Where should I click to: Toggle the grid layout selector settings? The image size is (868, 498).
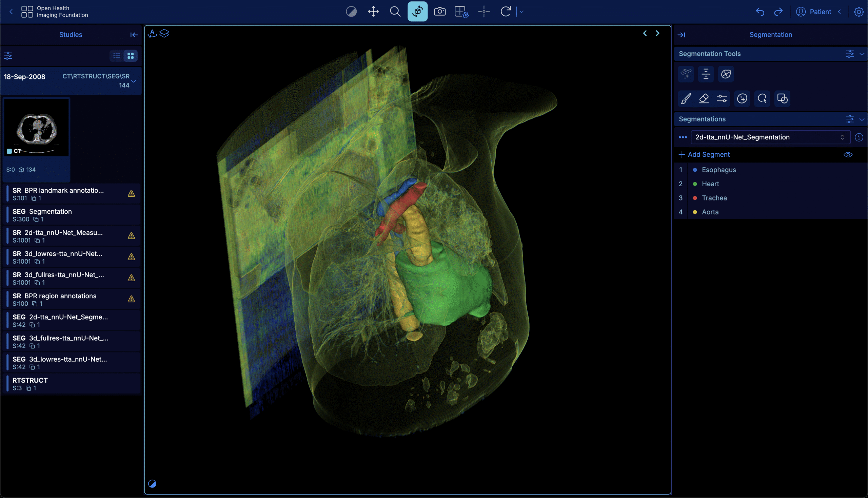coord(461,11)
